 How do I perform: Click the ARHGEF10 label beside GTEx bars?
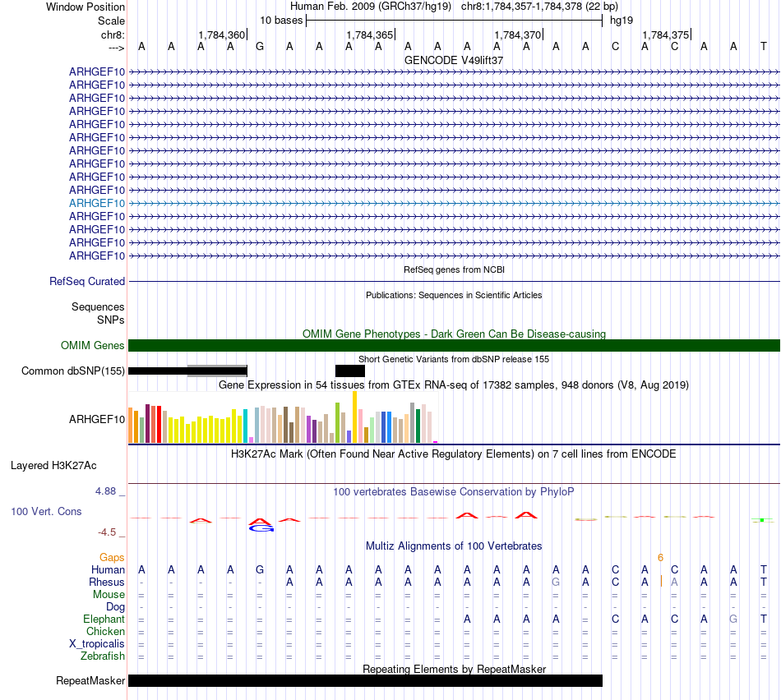pyautogui.click(x=97, y=419)
